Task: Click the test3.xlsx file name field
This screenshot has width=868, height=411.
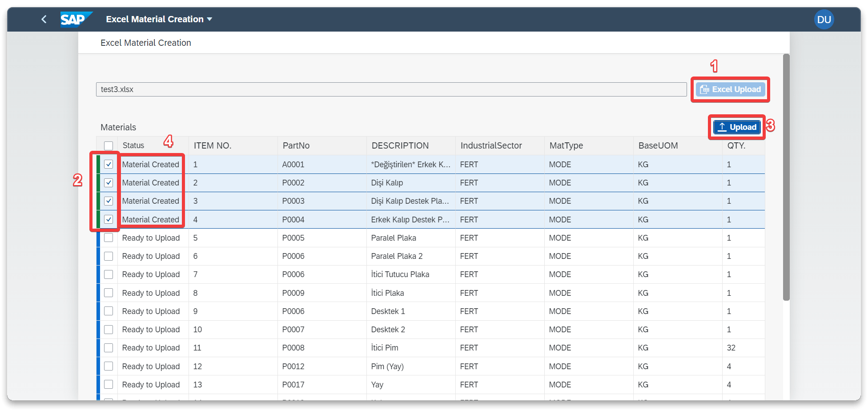Action: point(391,89)
